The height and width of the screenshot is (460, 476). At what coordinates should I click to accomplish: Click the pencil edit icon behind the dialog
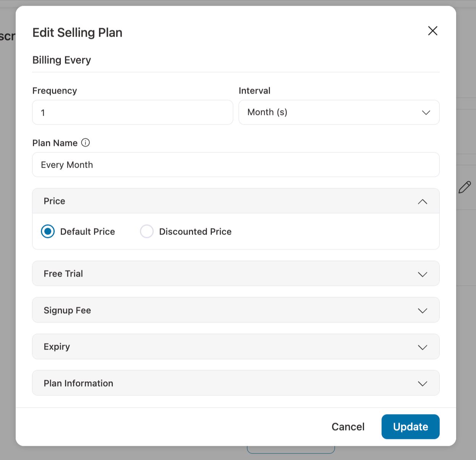(x=465, y=187)
